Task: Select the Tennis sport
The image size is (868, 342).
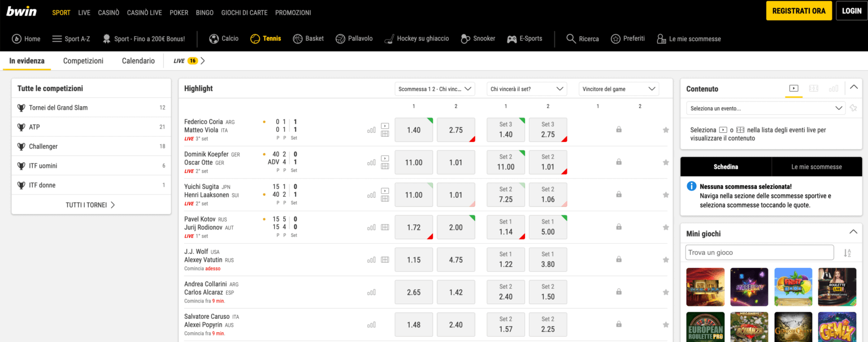Action: coord(266,39)
